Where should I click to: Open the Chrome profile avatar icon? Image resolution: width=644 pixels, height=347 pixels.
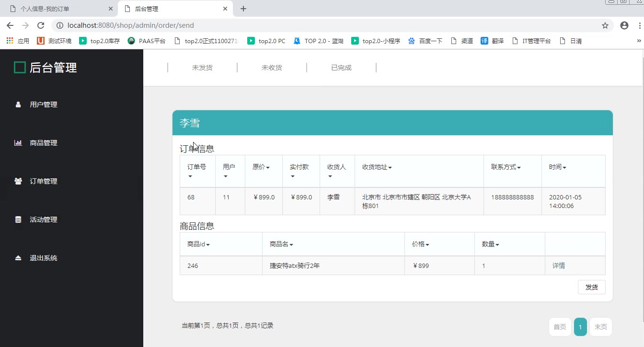pos(624,25)
